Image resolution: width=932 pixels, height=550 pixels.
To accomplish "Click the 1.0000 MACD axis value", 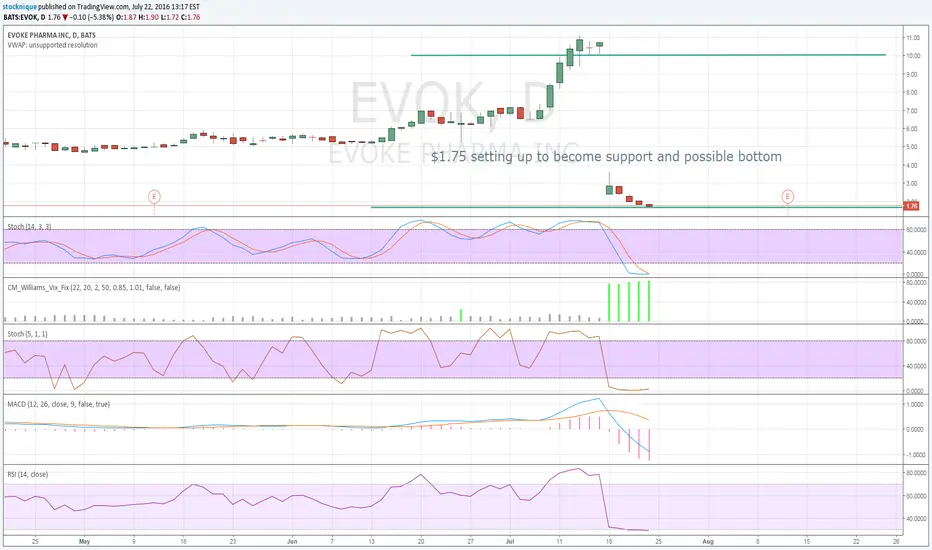I will 915,404.
